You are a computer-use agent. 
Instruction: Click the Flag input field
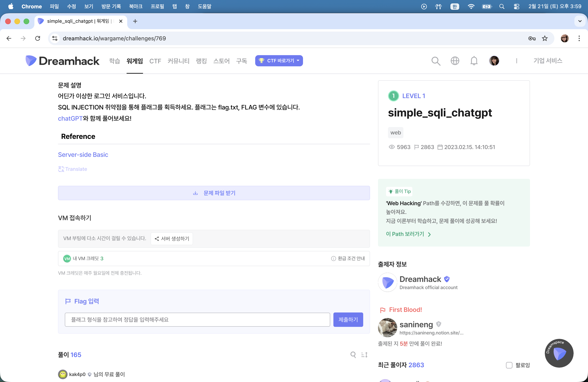coord(197,320)
